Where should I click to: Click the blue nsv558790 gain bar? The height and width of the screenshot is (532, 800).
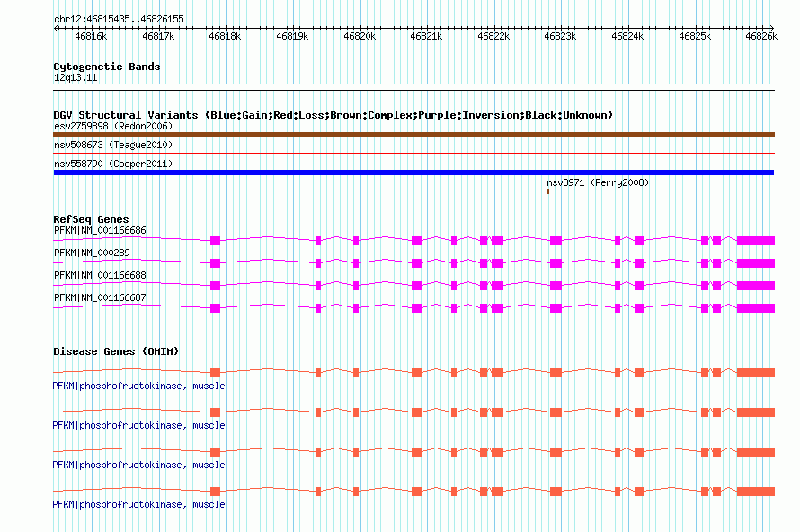tap(413, 173)
